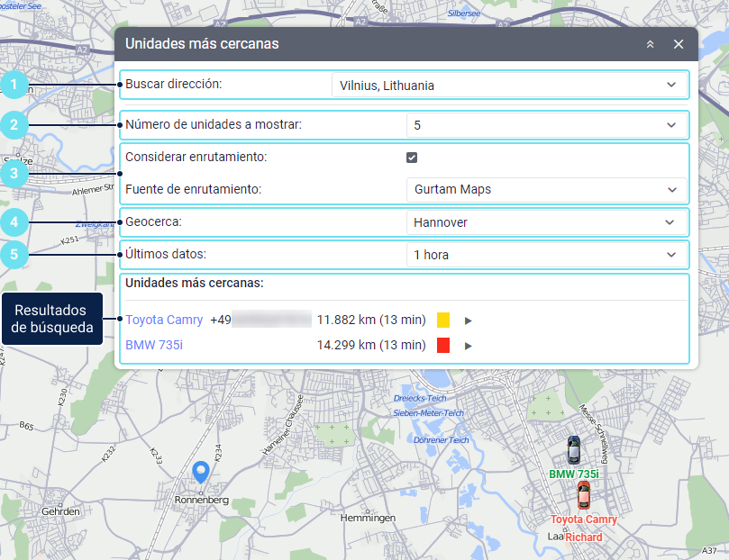Click the play arrow for Toyota Camry

(468, 320)
